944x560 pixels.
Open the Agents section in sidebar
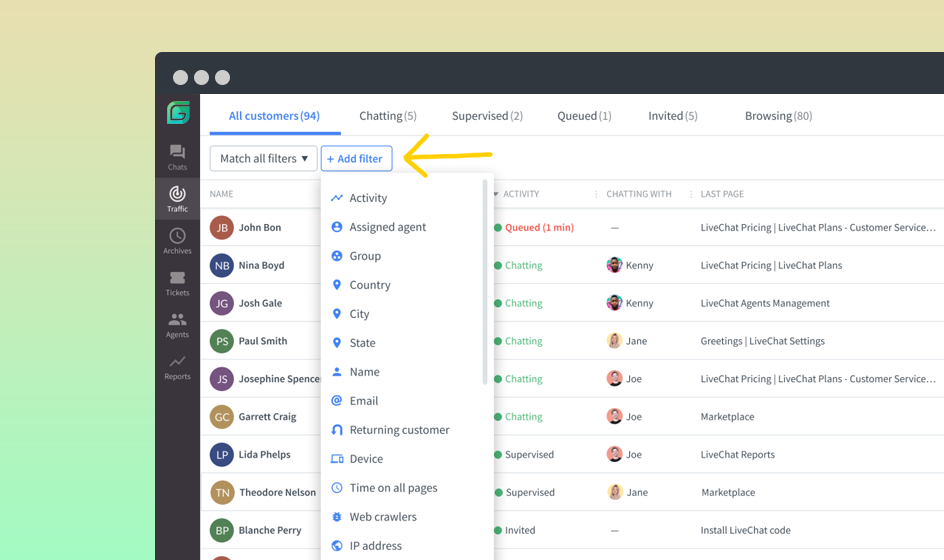pos(177,325)
